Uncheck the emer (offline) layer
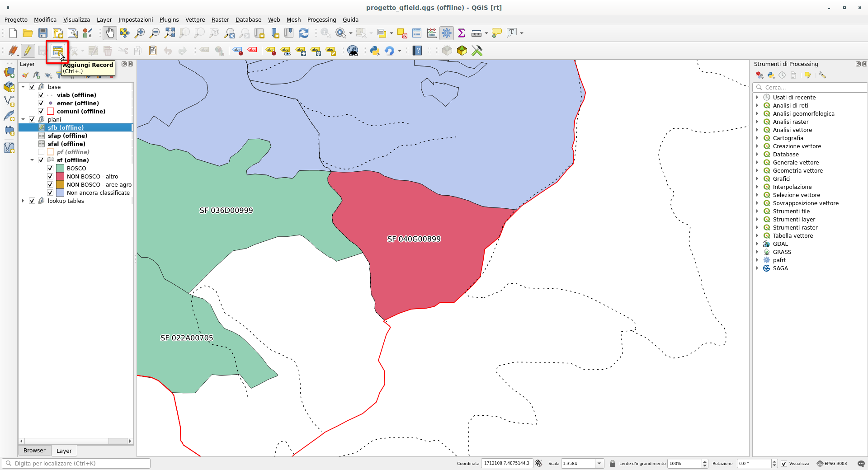Image resolution: width=868 pixels, height=470 pixels. click(x=41, y=103)
